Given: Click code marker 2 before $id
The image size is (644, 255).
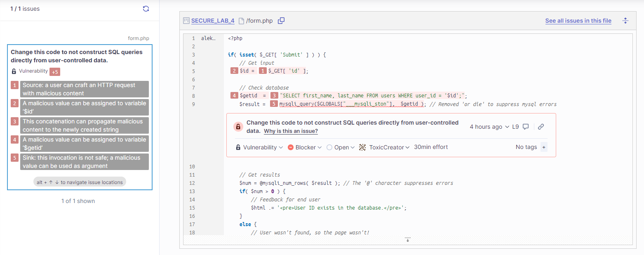Looking at the screenshot, I should tap(234, 71).
